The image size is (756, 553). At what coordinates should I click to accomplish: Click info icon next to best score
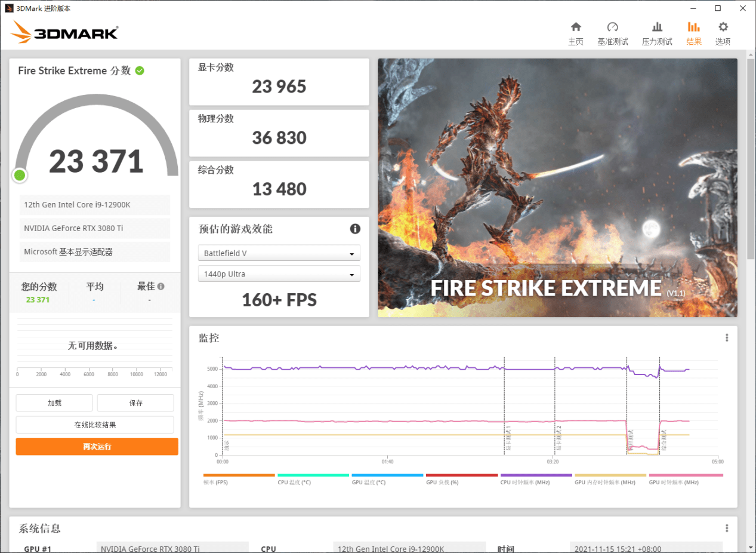point(161,287)
